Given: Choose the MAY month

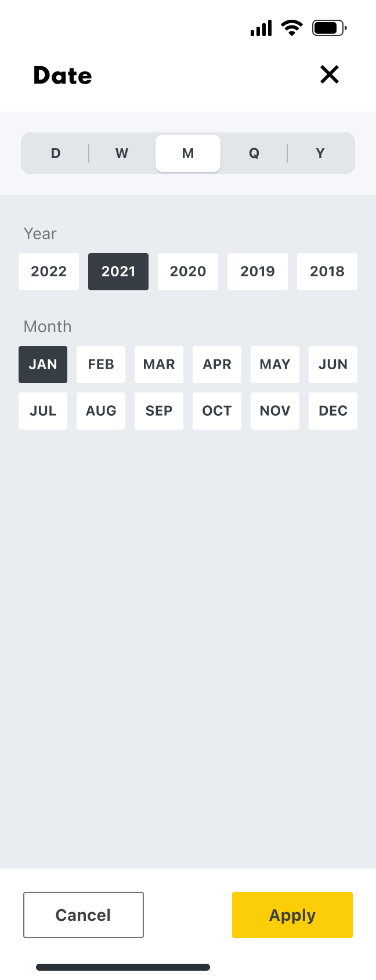Looking at the screenshot, I should [x=275, y=364].
